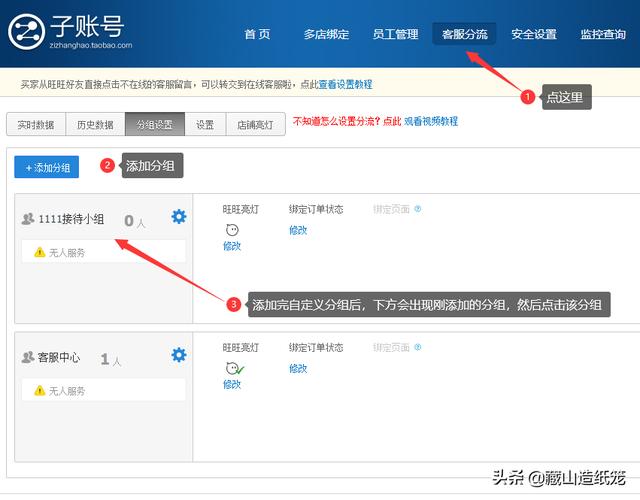Screen dimensions: 640x500
Task: Open 多店绑定 navigation item
Action: (x=326, y=34)
